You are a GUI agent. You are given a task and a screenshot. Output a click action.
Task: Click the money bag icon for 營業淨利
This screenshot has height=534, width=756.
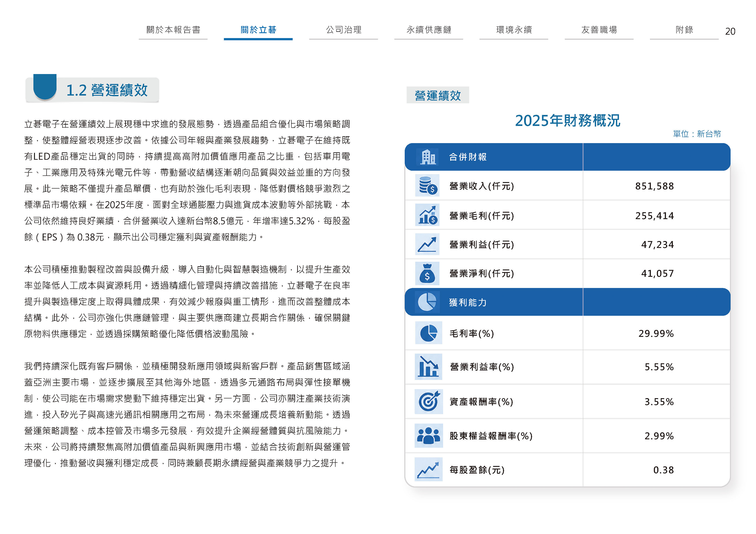(x=427, y=273)
